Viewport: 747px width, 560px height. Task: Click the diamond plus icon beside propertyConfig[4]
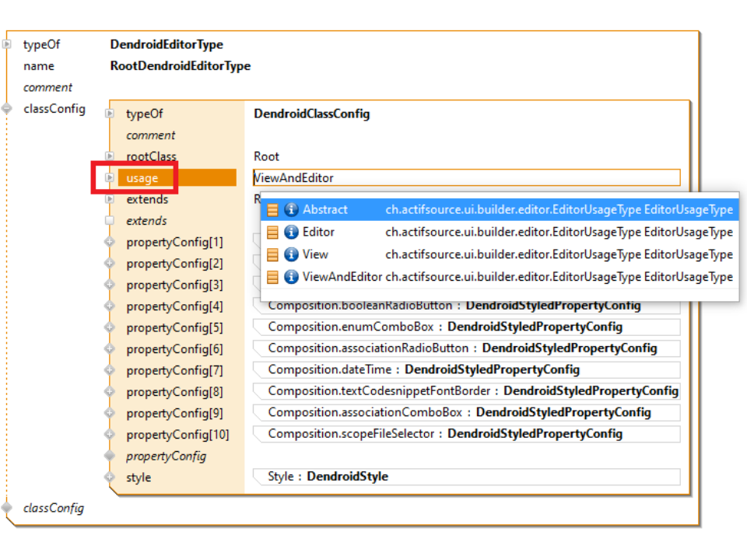[x=110, y=306]
